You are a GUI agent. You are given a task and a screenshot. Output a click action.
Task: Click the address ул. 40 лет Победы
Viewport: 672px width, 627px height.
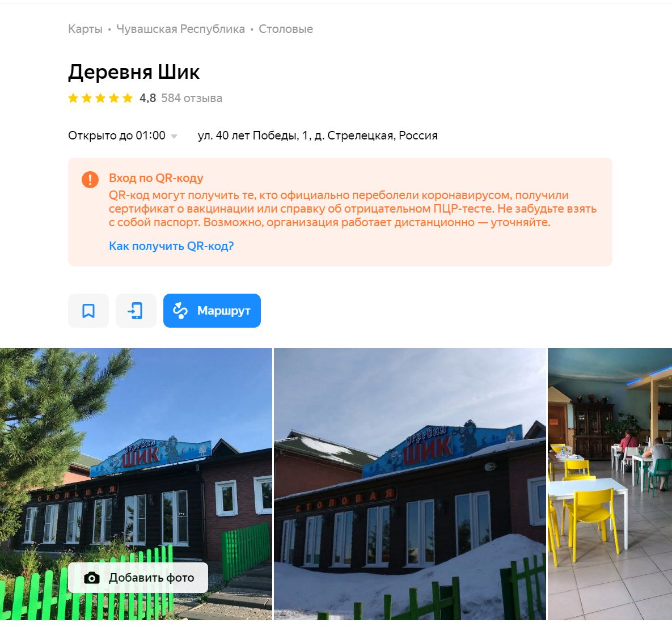click(318, 135)
